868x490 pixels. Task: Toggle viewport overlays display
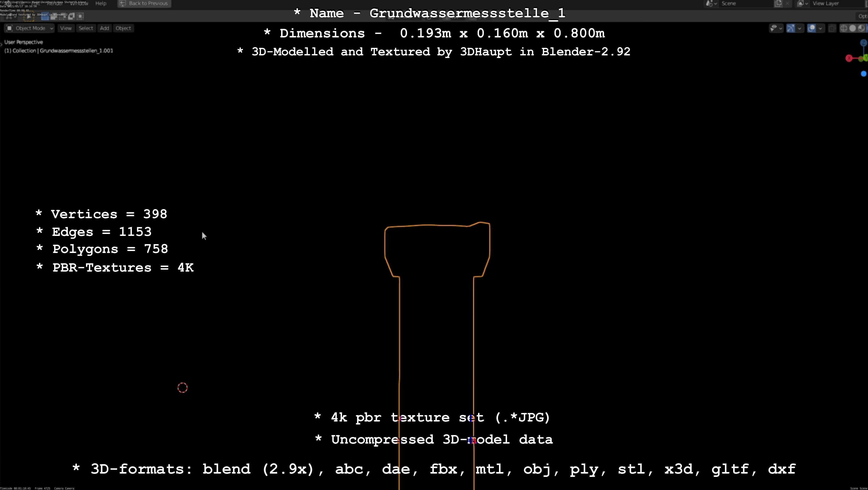[812, 28]
